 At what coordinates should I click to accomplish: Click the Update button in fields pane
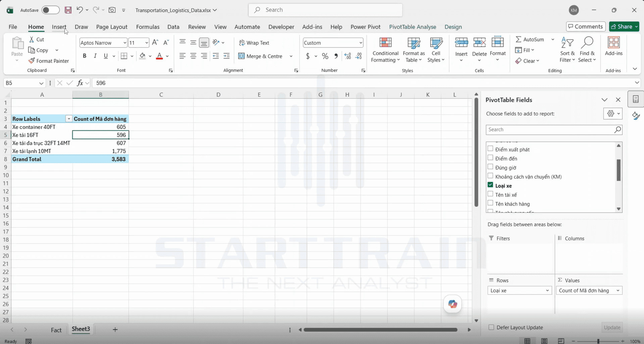tap(612, 327)
